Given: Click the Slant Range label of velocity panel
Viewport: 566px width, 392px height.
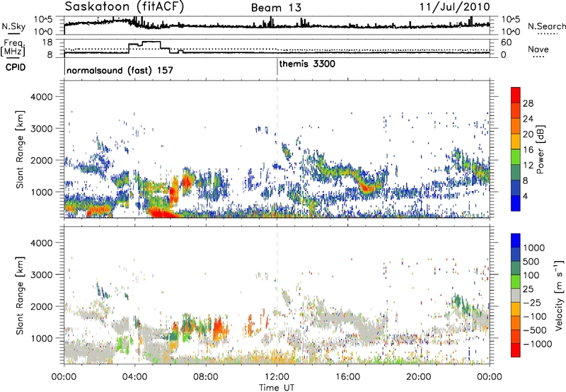Looking at the screenshot, I should click(21, 295).
